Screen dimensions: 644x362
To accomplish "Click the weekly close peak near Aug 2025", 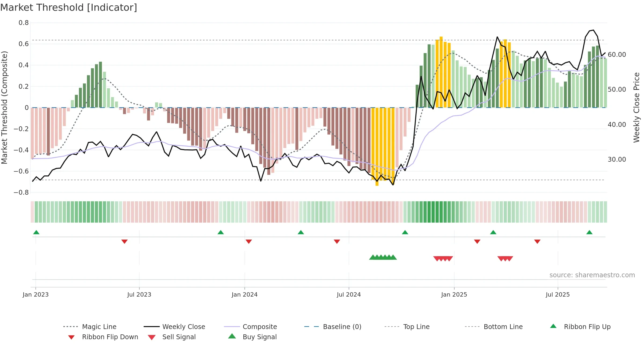I will [593, 30].
